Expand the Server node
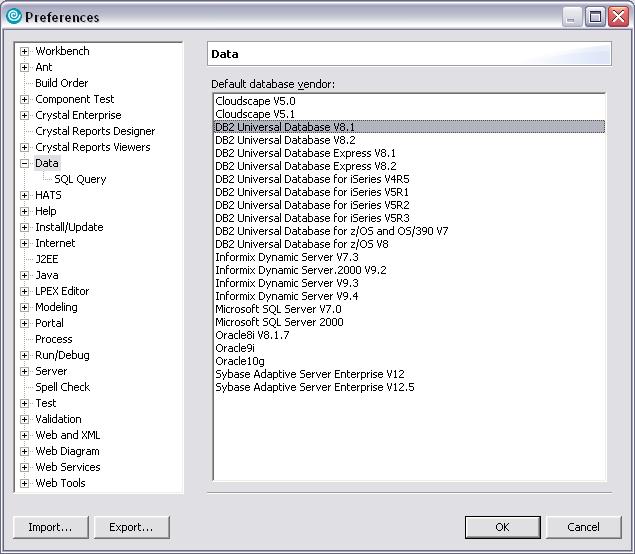635x554 pixels. pyautogui.click(x=24, y=371)
